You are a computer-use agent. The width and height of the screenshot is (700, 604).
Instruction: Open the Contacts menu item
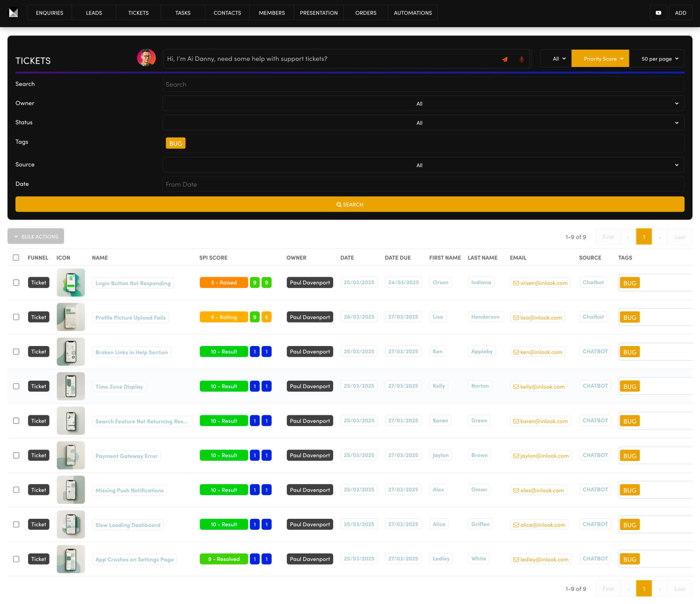[x=227, y=13]
